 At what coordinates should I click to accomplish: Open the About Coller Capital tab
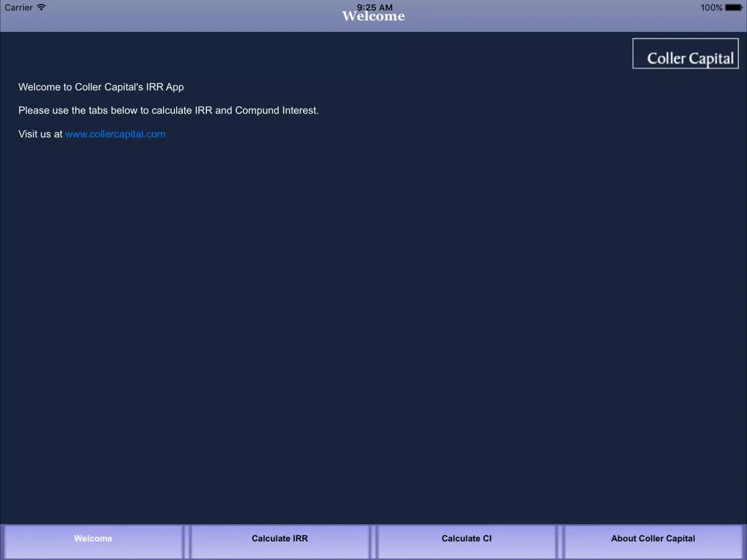click(653, 542)
